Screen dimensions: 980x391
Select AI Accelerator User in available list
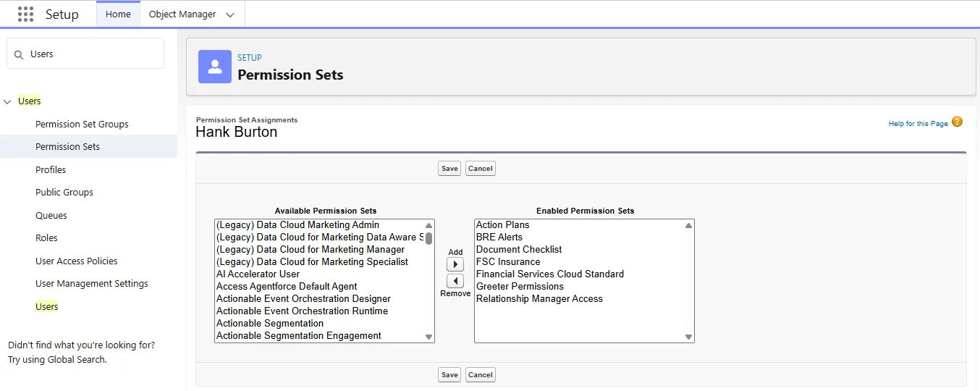(x=258, y=274)
